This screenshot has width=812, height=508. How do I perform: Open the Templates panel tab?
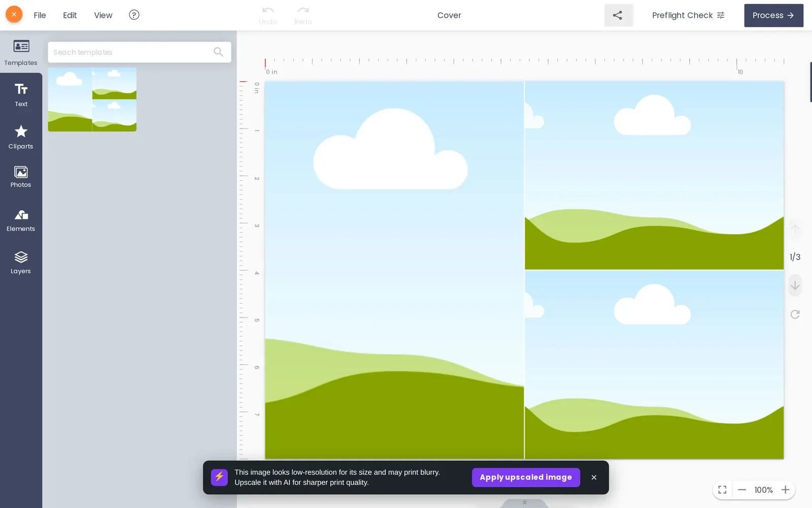[x=21, y=52]
